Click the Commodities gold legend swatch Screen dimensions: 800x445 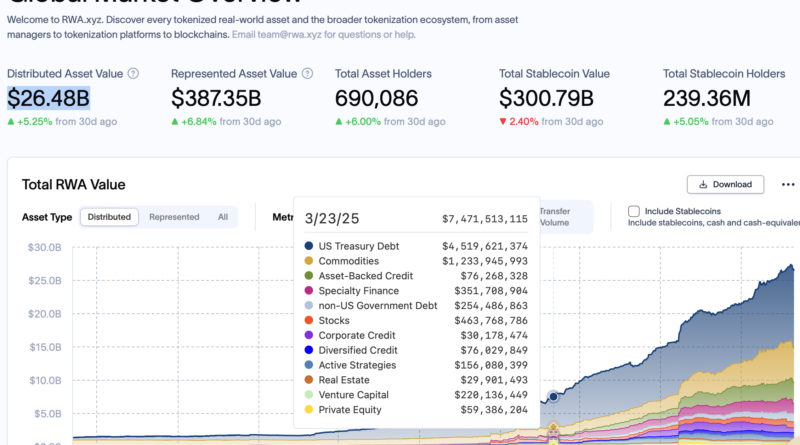point(309,261)
